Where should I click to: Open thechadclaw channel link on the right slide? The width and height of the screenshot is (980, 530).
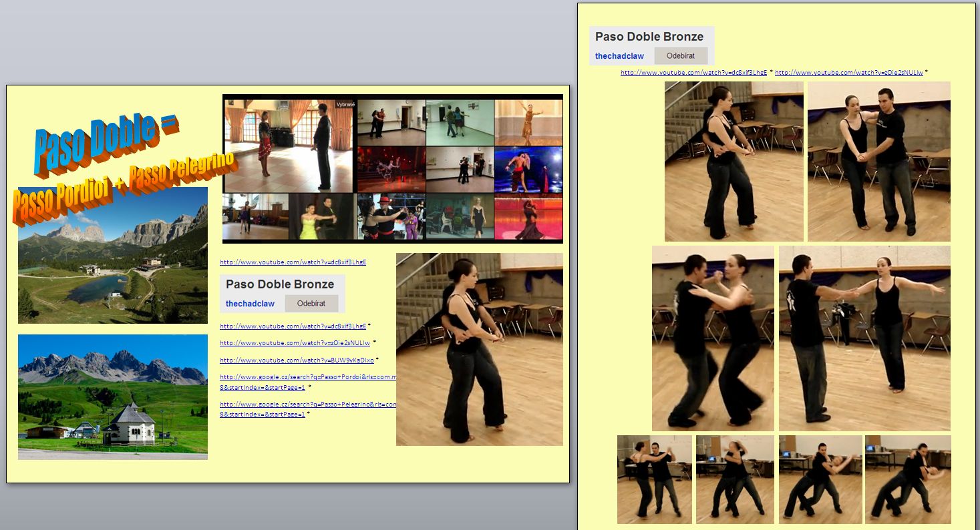pyautogui.click(x=619, y=56)
